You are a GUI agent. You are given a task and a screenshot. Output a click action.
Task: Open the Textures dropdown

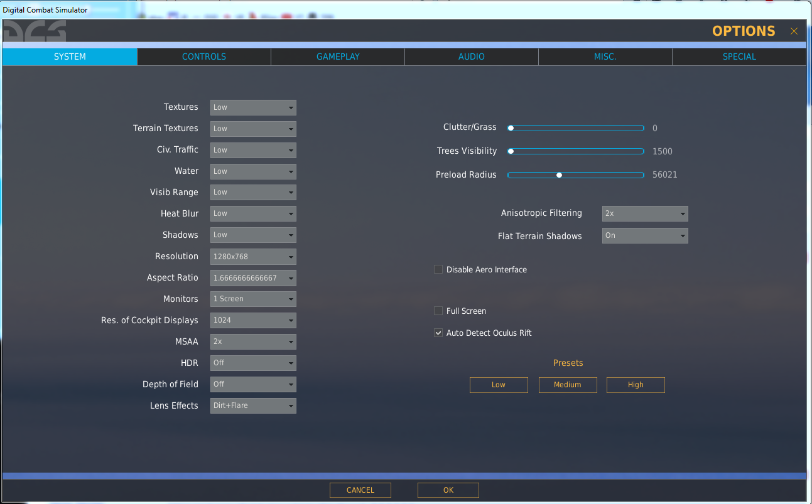[253, 107]
